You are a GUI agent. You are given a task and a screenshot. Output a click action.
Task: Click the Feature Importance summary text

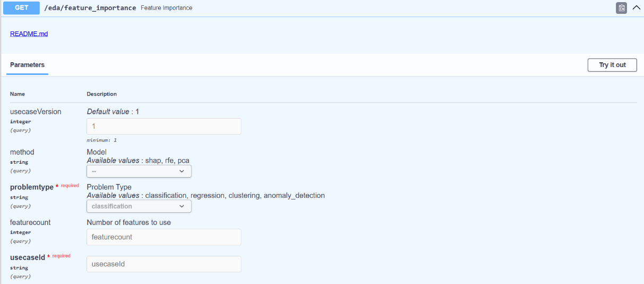(x=166, y=8)
